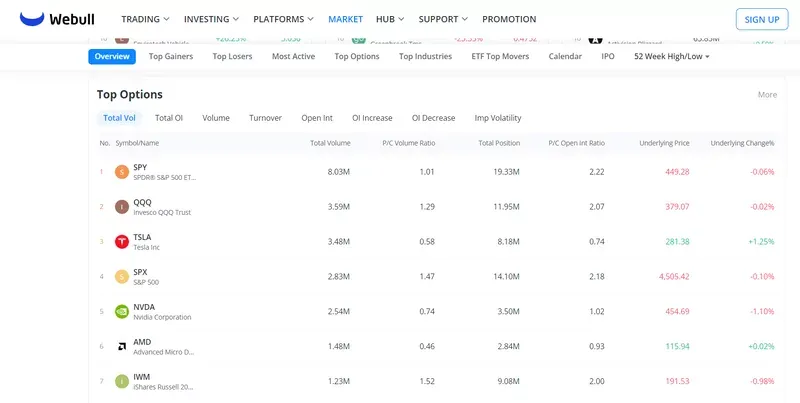The height and width of the screenshot is (403, 800).
Task: Click the More link in Top Options
Action: (767, 95)
